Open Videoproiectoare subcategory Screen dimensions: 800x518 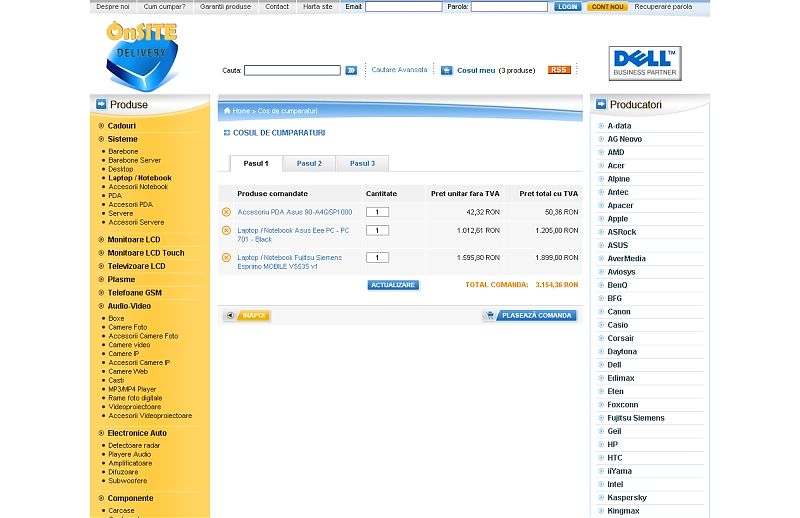[x=135, y=407]
